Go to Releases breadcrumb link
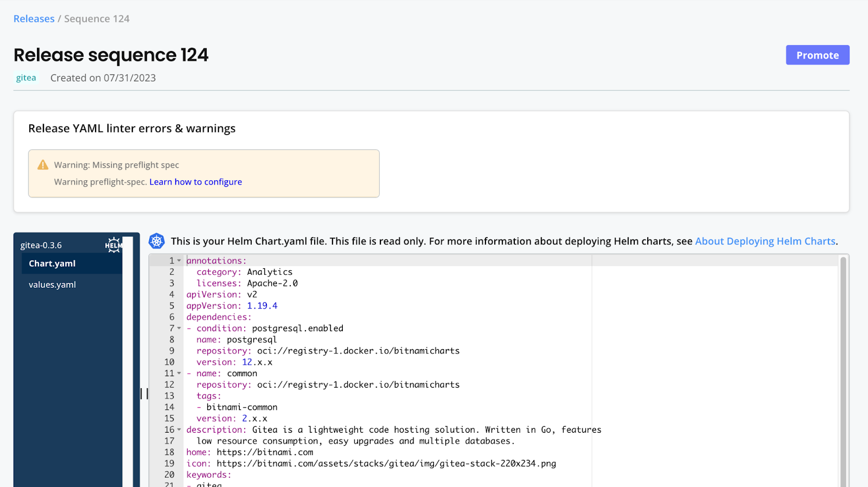Image resolution: width=868 pixels, height=487 pixels. [x=34, y=19]
